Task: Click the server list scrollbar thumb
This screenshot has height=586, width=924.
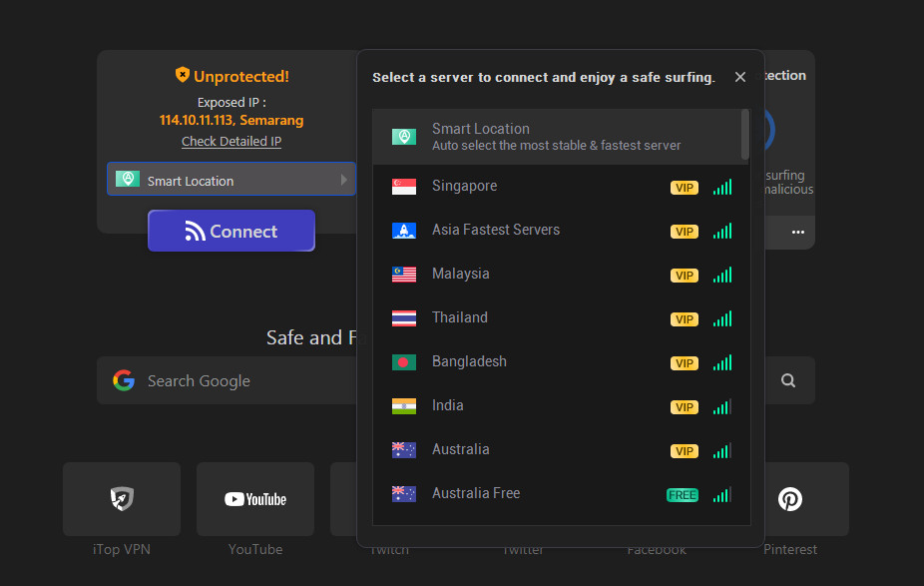Action: coord(744,135)
